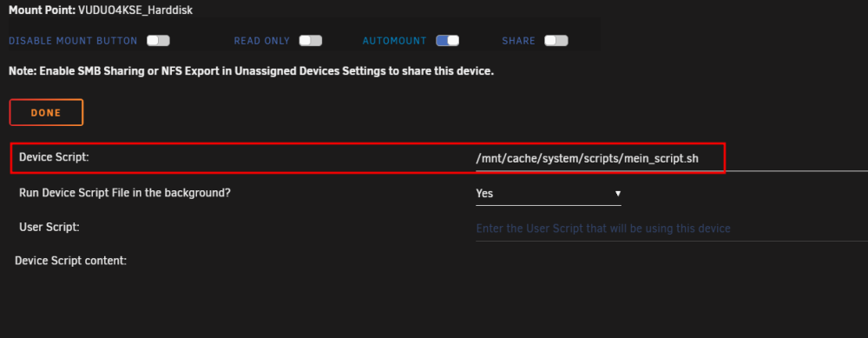Turn off the Automount switch
This screenshot has height=338, width=868.
click(447, 41)
